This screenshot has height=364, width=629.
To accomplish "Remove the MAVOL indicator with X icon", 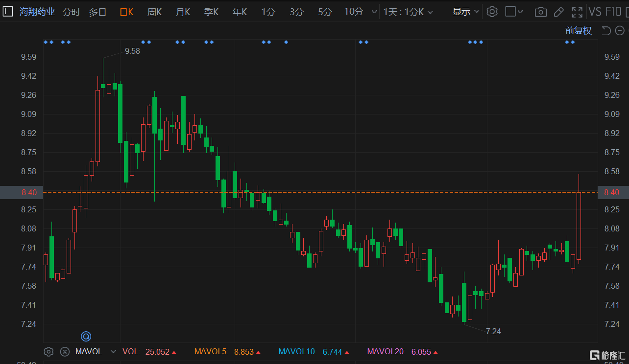I will click(65, 351).
